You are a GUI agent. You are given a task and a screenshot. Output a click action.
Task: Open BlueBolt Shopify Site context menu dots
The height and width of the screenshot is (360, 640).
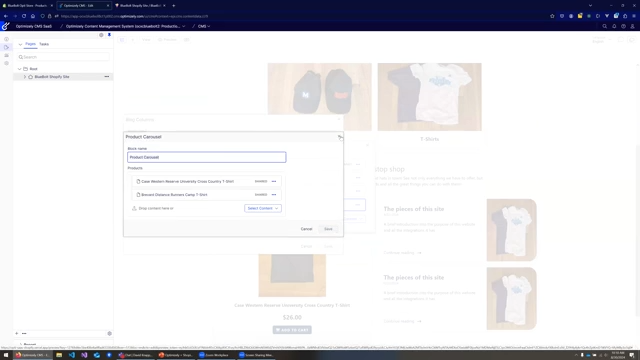tap(107, 77)
